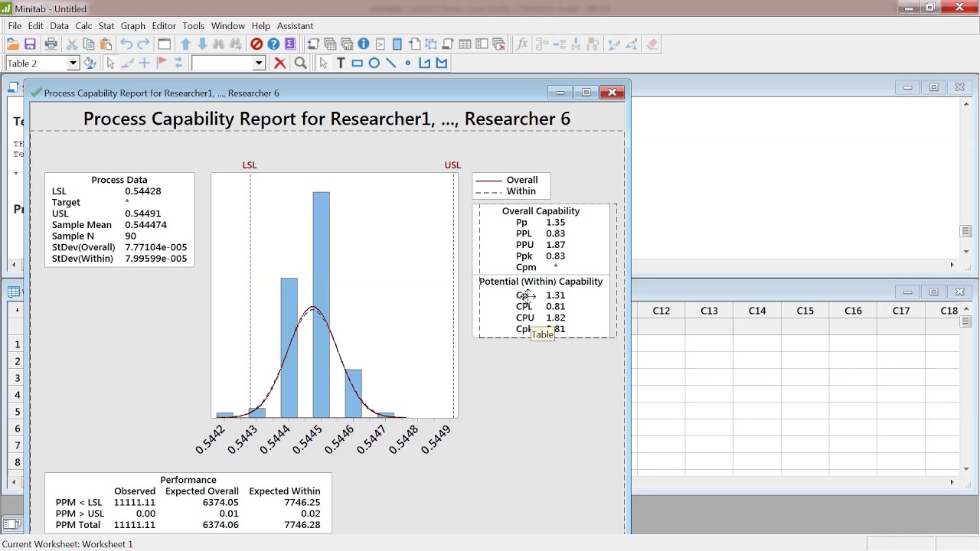Open the Stat menu

coord(106,26)
